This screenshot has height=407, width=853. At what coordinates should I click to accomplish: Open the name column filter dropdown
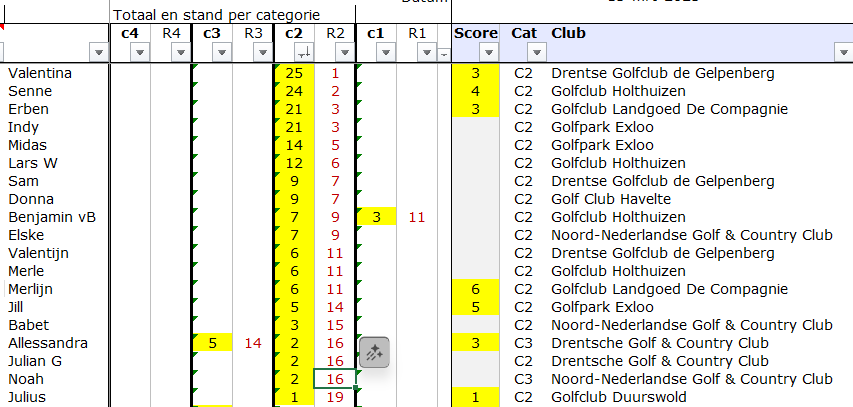click(x=98, y=53)
